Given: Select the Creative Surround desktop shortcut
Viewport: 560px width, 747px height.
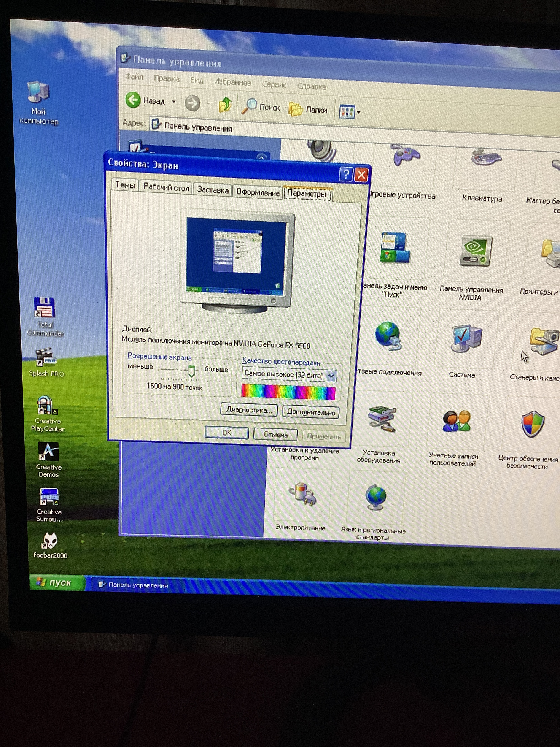Looking at the screenshot, I should 49,506.
